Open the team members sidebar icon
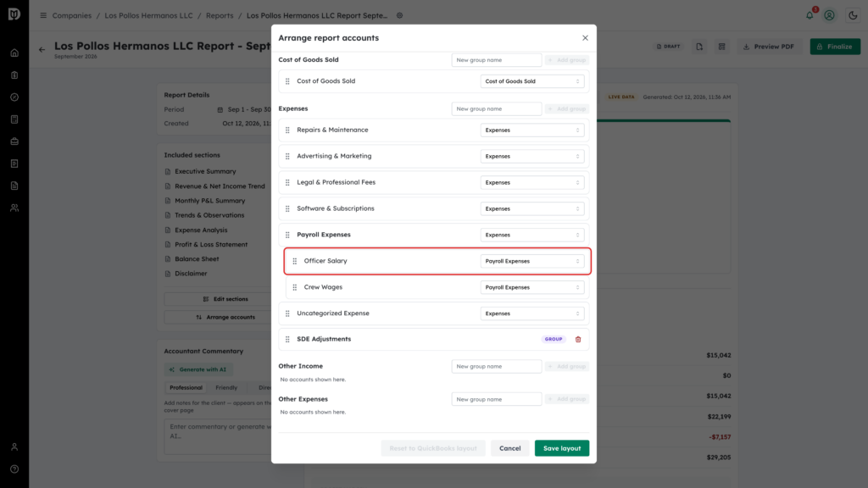Screen dimensions: 868x488 pyautogui.click(x=14, y=208)
